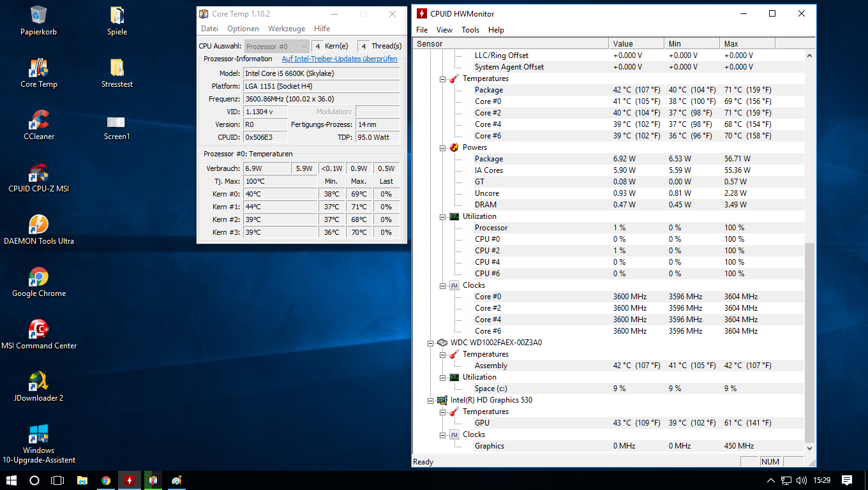Collapse the GPU Temperatures node
This screenshot has width=868, height=490.
443,412
